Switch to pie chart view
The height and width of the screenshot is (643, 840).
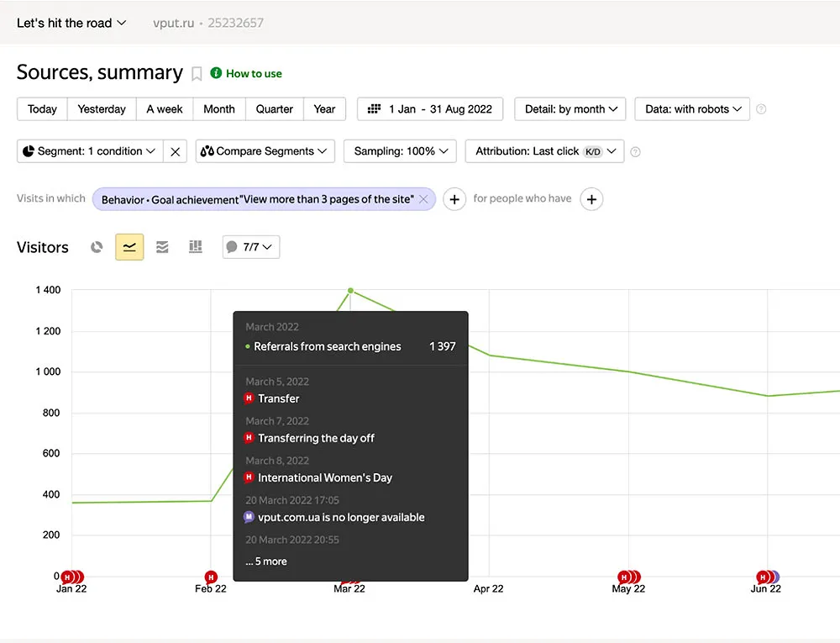coord(97,247)
